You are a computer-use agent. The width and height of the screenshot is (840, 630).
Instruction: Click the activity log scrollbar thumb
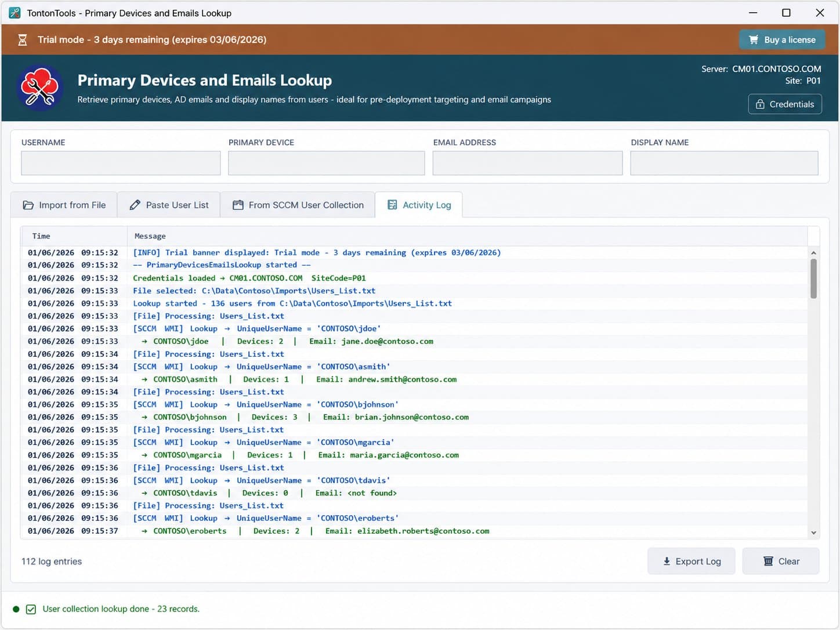click(x=813, y=278)
